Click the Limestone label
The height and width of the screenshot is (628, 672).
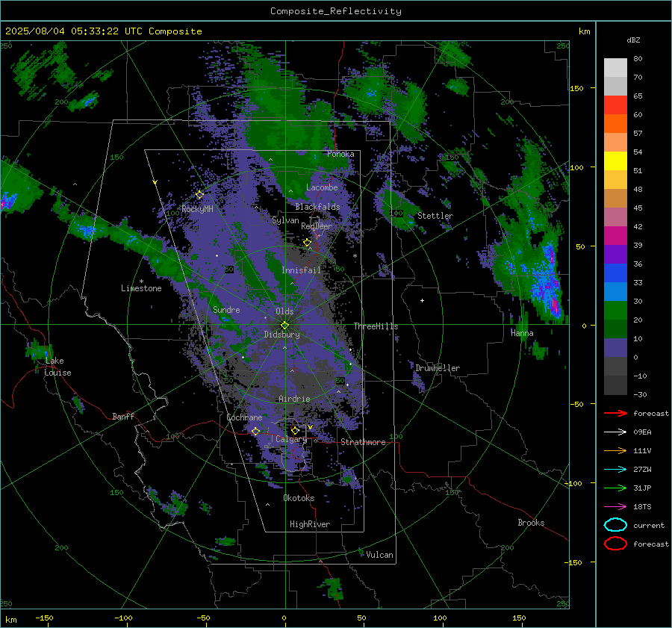click(141, 288)
